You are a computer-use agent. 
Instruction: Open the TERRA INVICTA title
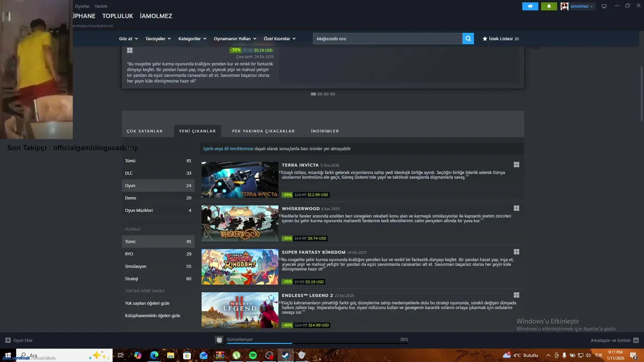[x=300, y=165]
